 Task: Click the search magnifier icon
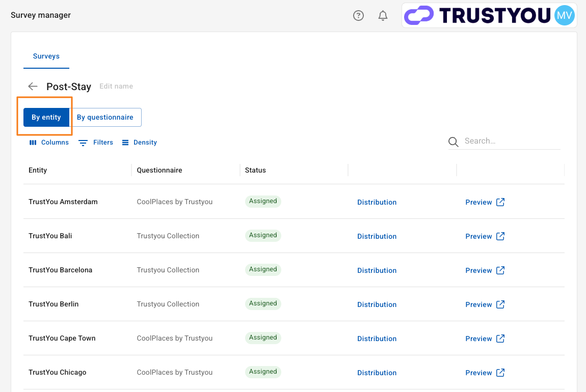[x=454, y=142]
